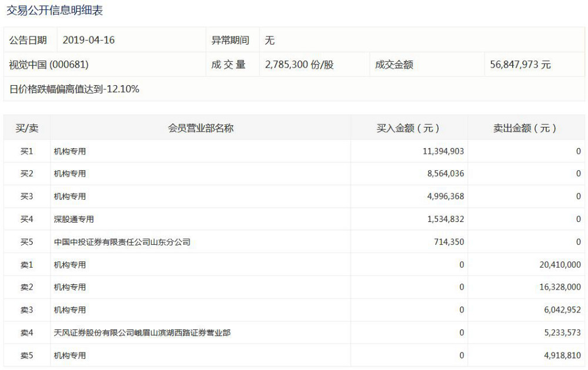The width and height of the screenshot is (588, 370).
Task: Click the buy amount 11,394,903
Action: (443, 152)
